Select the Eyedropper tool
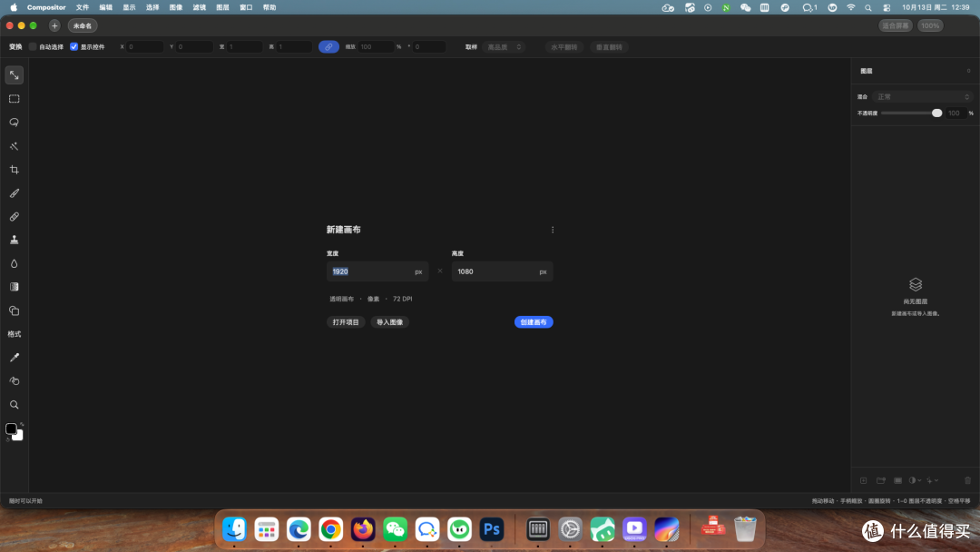Screen dimensions: 980x552 15,358
